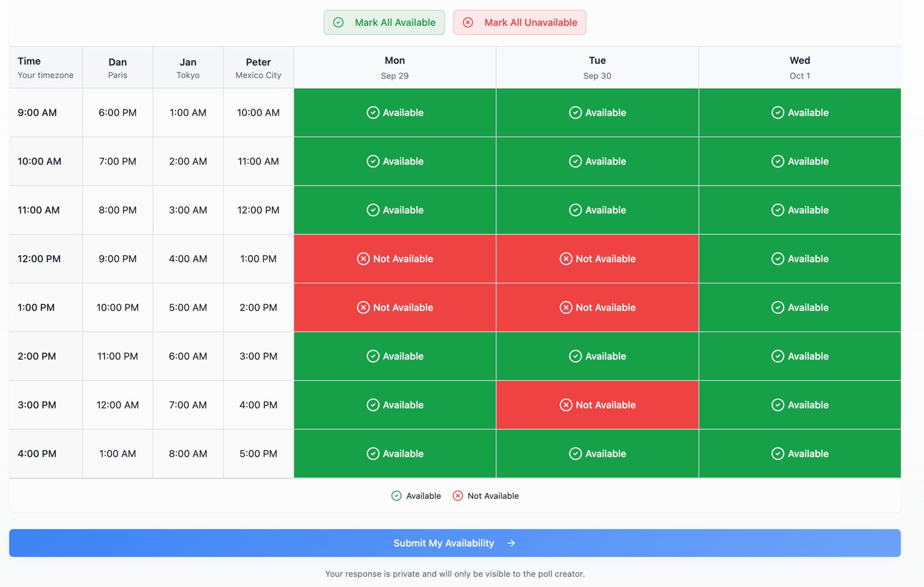
Task: Toggle Monday 10:00 AM availability cell
Action: tap(394, 162)
